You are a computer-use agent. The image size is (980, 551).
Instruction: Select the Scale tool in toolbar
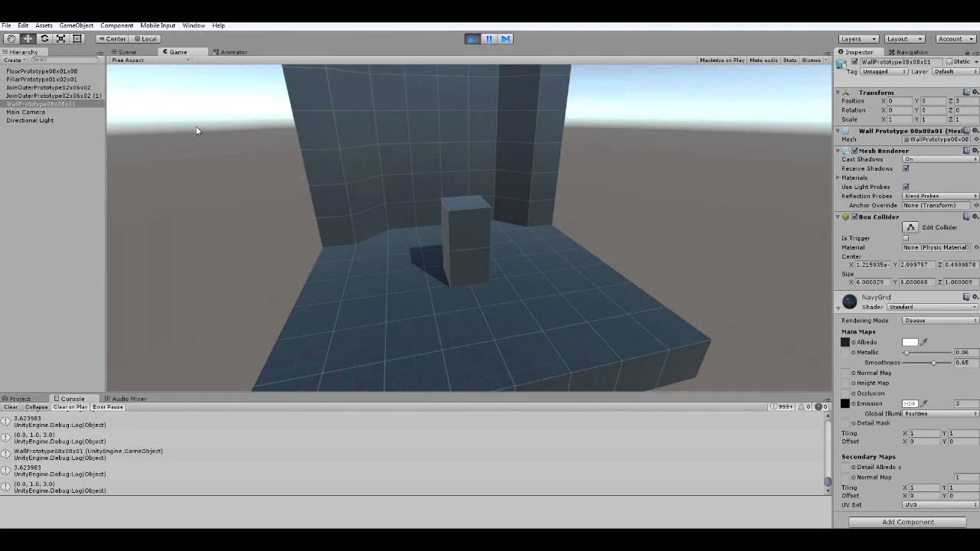60,38
